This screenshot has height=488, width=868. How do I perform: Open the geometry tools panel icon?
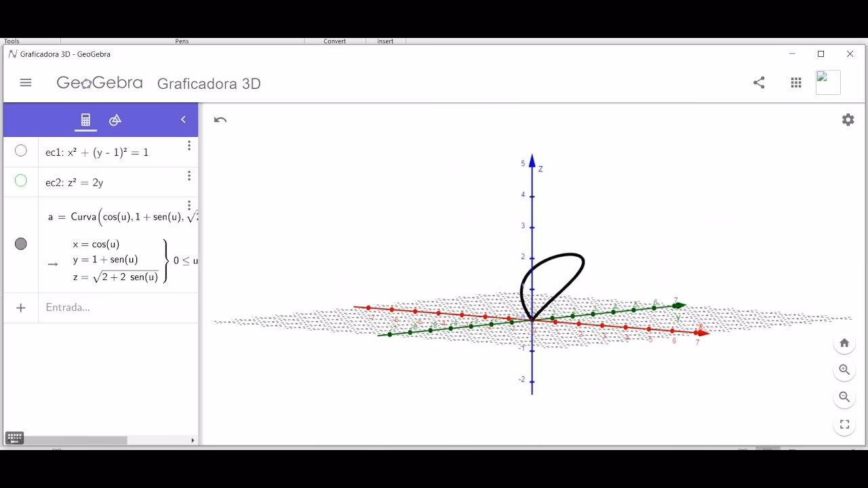(115, 120)
